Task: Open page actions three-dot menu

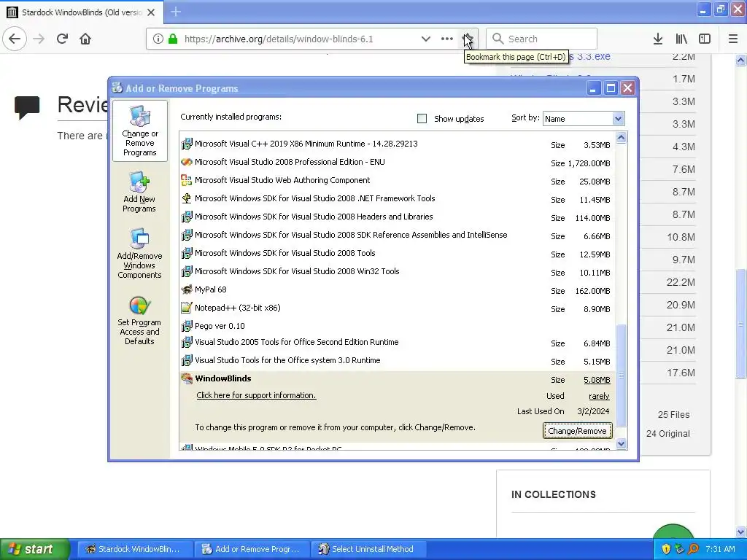Action: click(x=447, y=39)
